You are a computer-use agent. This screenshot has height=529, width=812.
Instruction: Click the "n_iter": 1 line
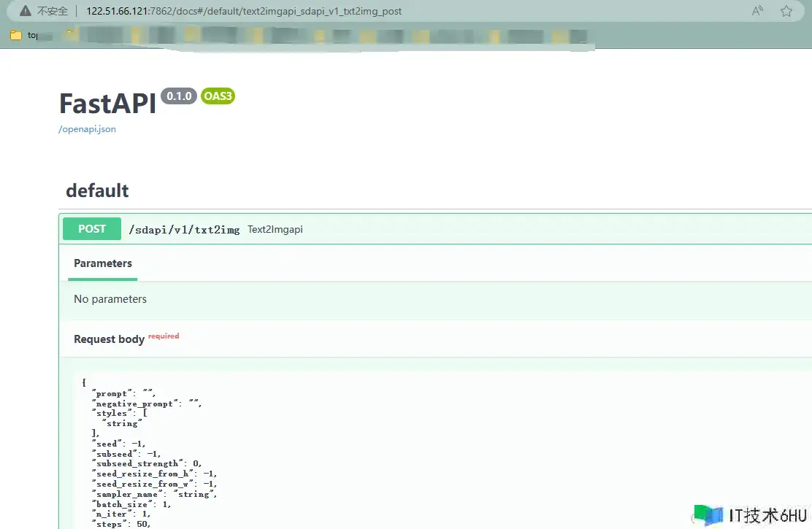(121, 514)
